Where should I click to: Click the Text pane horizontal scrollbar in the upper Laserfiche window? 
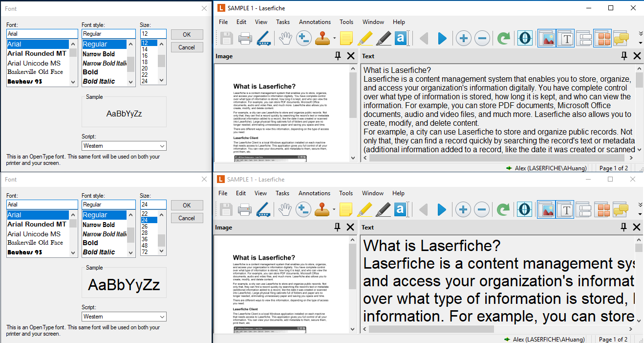[498, 158]
